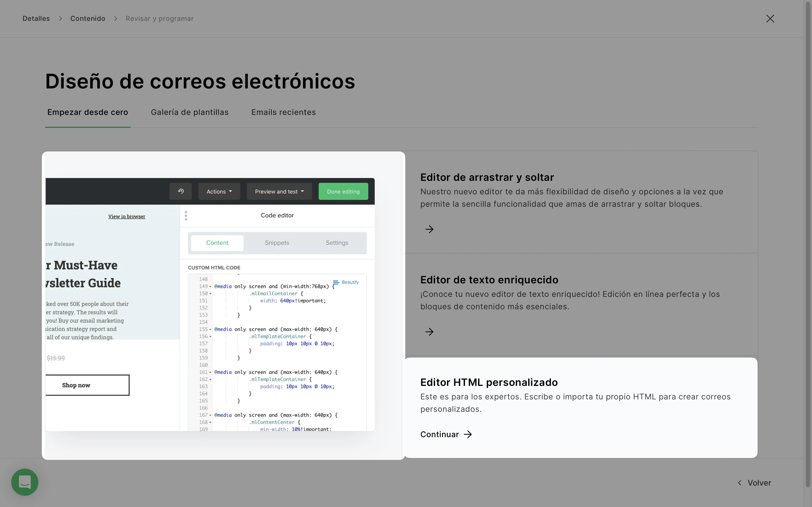Select the Content tab in code editor
The image size is (812, 507).
pos(217,243)
